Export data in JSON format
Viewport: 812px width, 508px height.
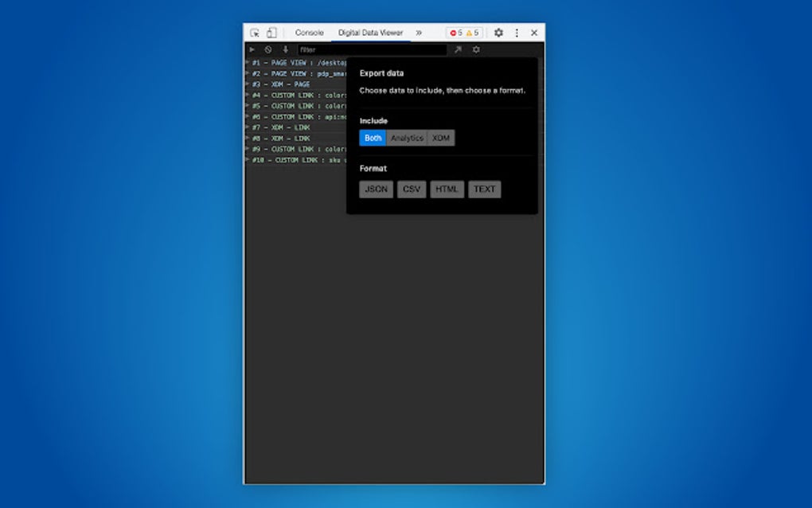tap(376, 189)
